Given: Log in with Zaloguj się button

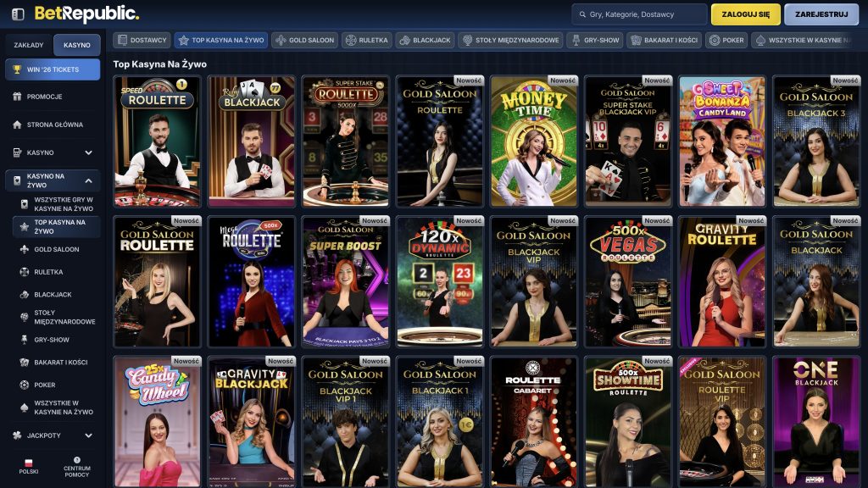Looking at the screenshot, I should (745, 14).
